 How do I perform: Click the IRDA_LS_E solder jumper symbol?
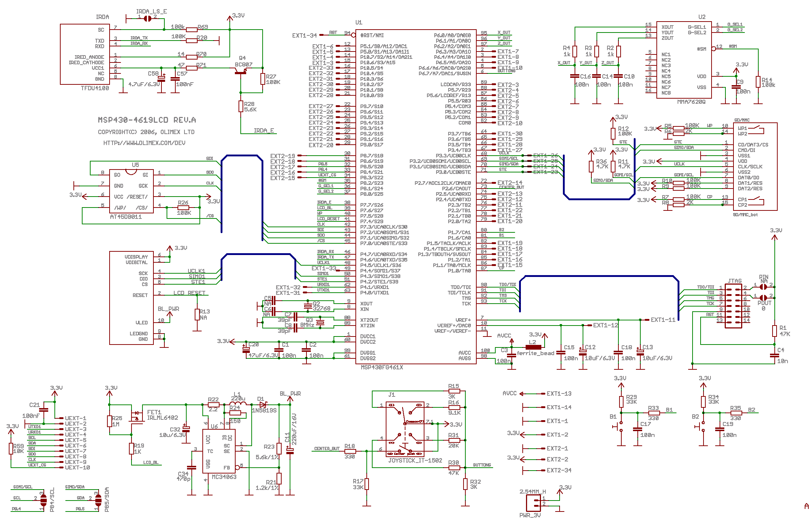point(148,18)
